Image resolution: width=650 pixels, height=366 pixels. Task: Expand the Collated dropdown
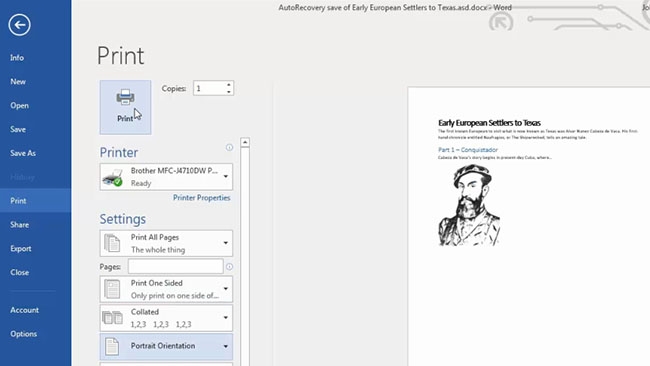tap(166, 318)
